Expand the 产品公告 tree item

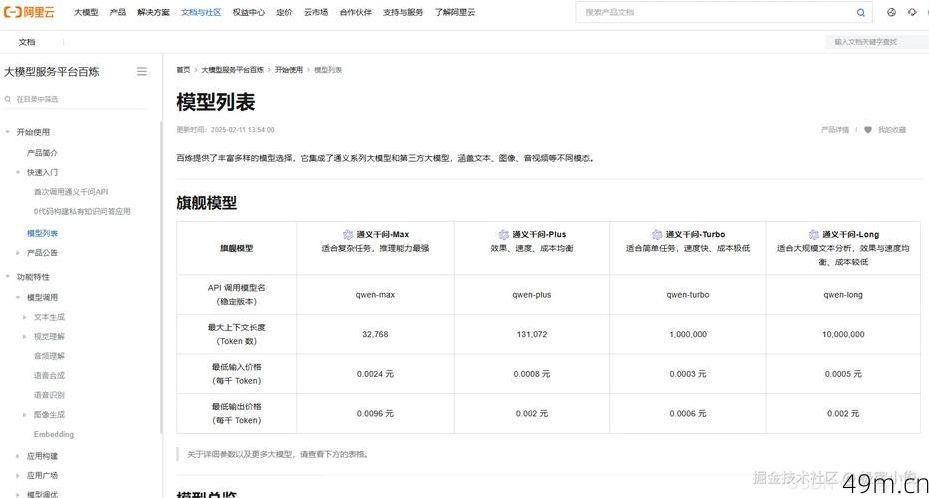[x=18, y=253]
